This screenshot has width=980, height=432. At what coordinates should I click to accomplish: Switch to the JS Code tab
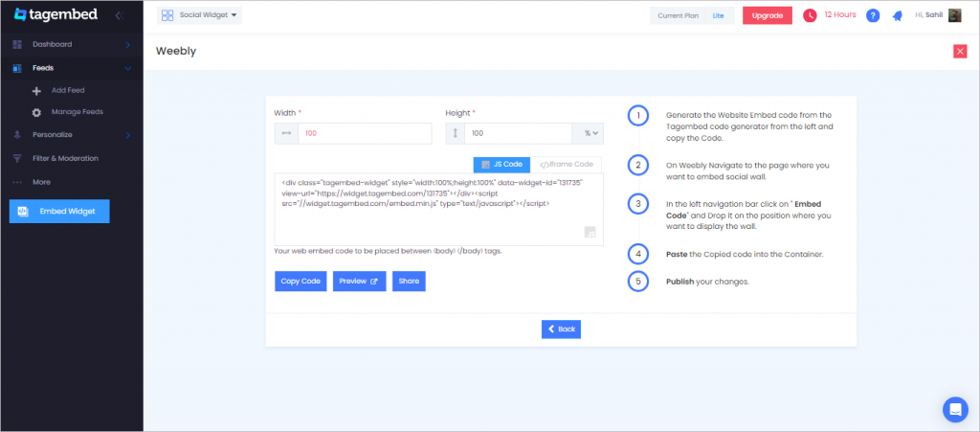[x=501, y=165]
